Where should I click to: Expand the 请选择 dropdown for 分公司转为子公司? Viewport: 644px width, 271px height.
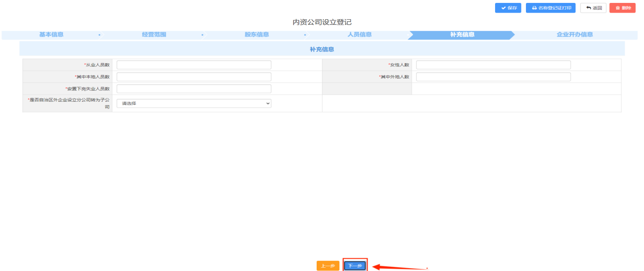point(194,103)
